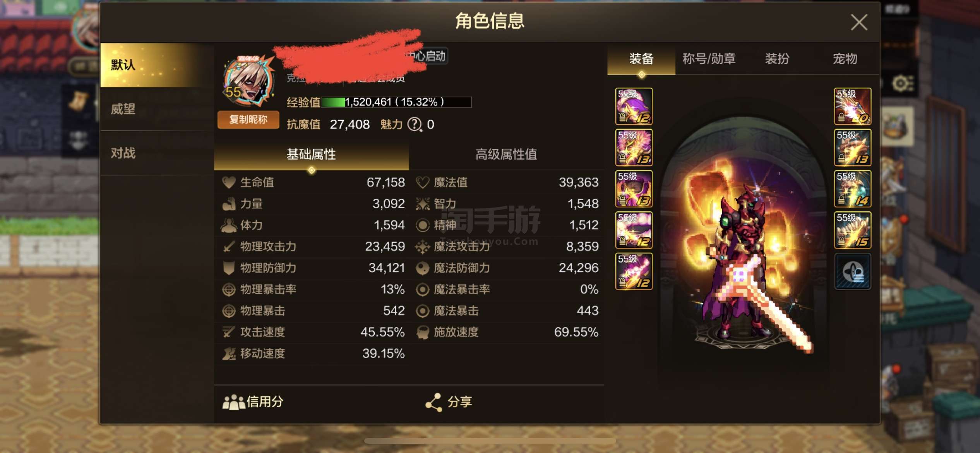Switch to 装扮 tab
Image resolution: width=980 pixels, height=453 pixels.
[777, 59]
